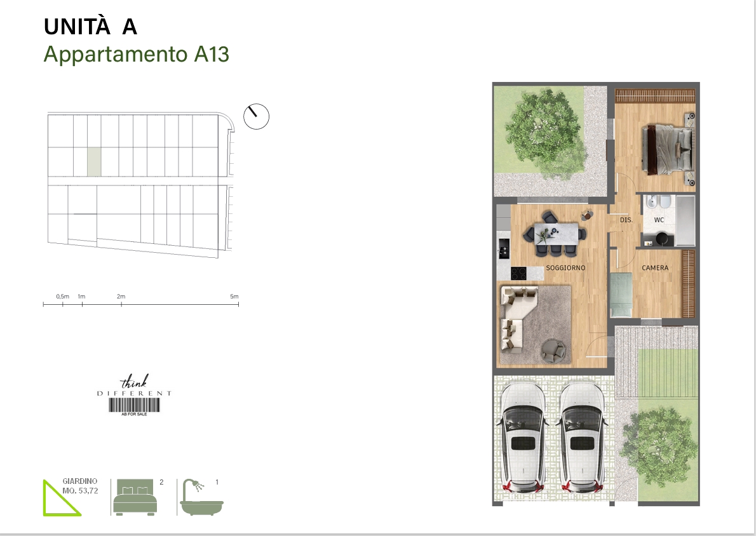756x536 pixels.
Task: Select the left parked car
Action: click(x=524, y=437)
